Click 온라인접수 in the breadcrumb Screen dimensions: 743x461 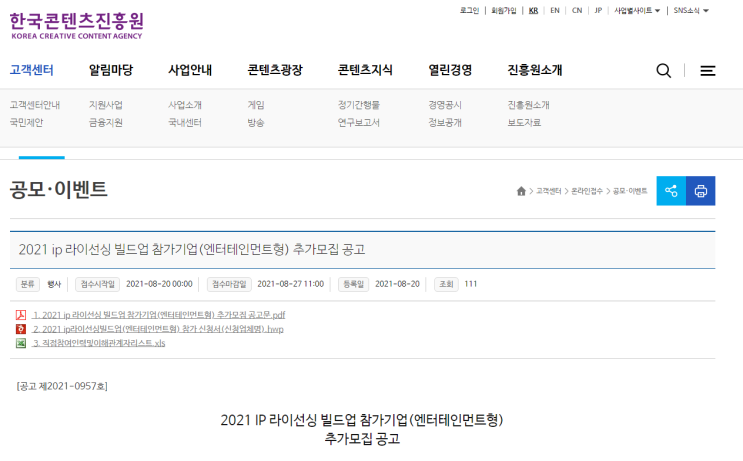coord(587,191)
